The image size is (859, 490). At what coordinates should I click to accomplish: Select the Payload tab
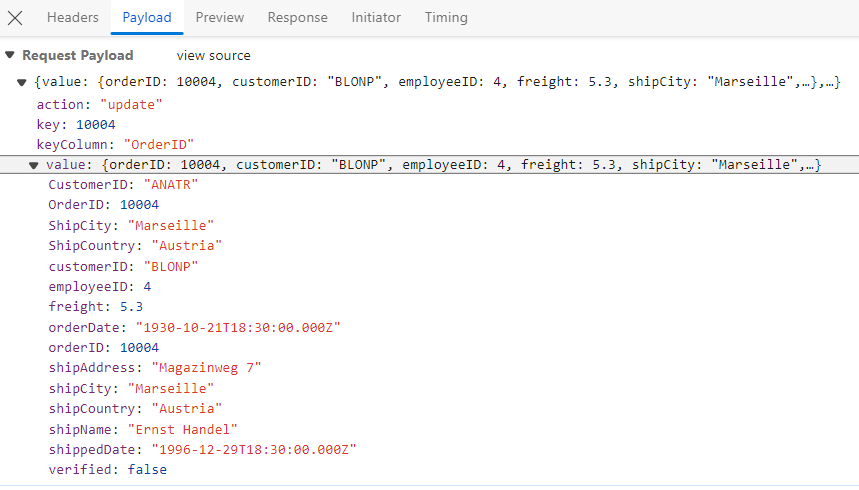point(147,18)
